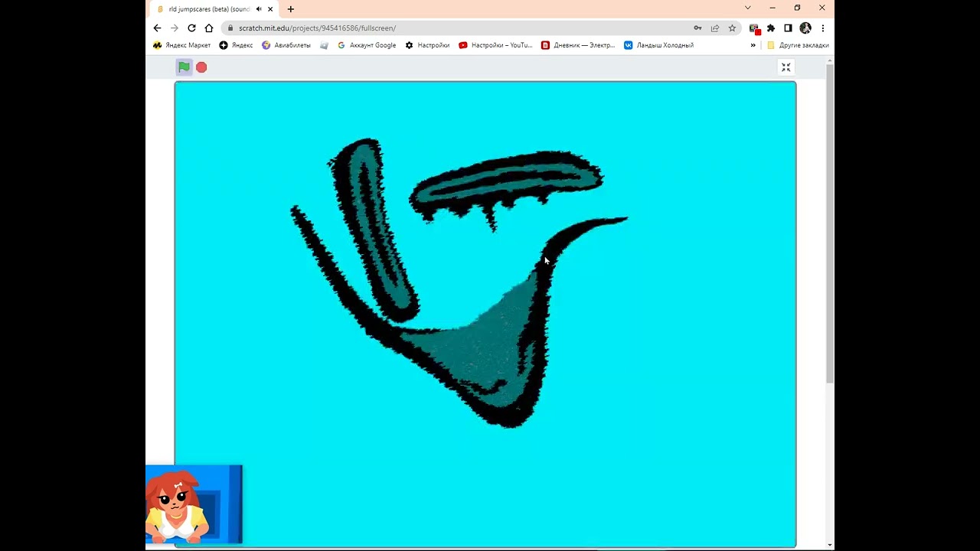Image resolution: width=980 pixels, height=551 pixels.
Task: Click the lock site info icon
Action: point(230,28)
